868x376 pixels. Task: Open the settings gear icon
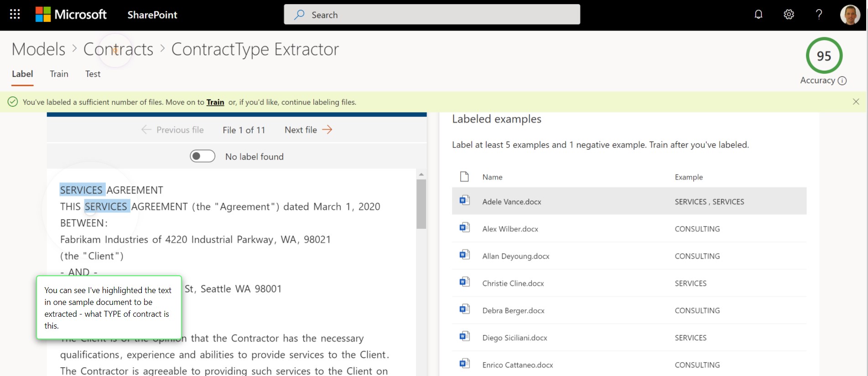(789, 15)
